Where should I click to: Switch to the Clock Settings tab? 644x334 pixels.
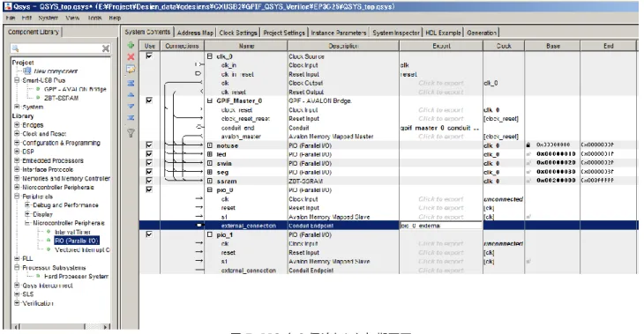pos(238,33)
